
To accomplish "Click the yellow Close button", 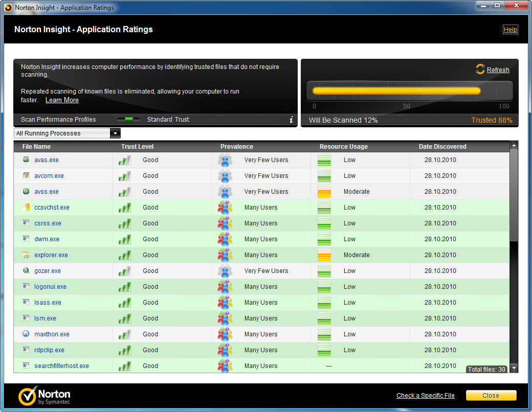I will point(491,395).
